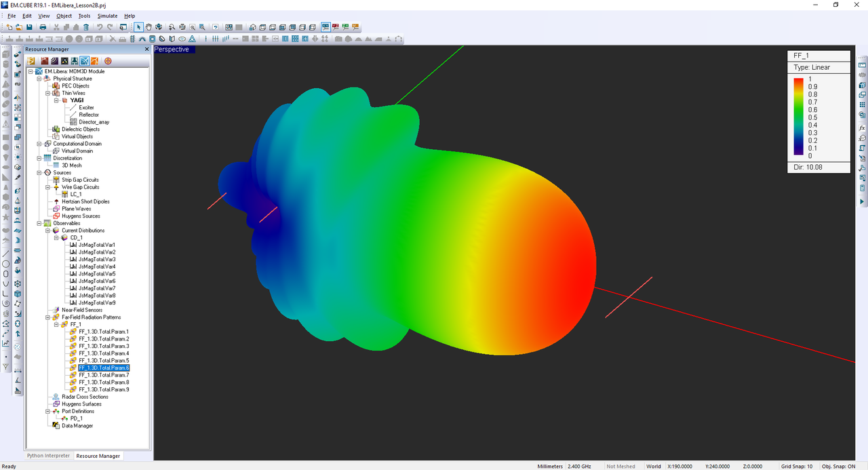
Task: Select FF_1.3D.Total.Param.9 in the tree
Action: click(103, 390)
